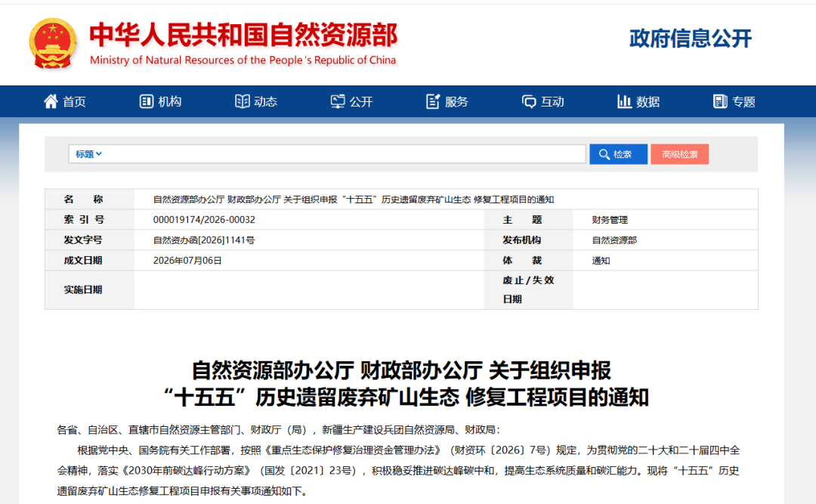This screenshot has height=504, width=816.
Task: Click the 体裁 field label
Action: [522, 261]
